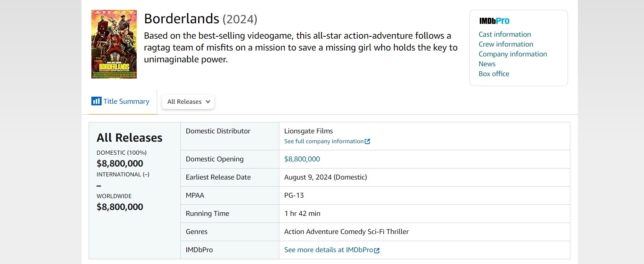This screenshot has height=264, width=644.
Task: Click the movie synopsis paragraph
Action: 301,47
